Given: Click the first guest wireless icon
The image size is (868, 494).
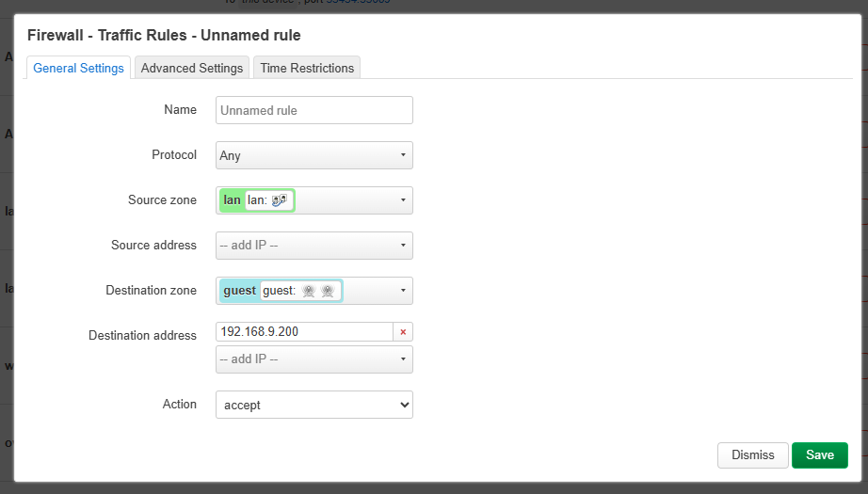Looking at the screenshot, I should (x=308, y=291).
